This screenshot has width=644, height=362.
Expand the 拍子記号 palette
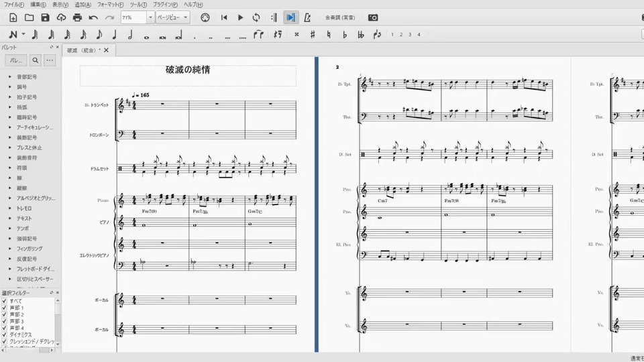10,97
